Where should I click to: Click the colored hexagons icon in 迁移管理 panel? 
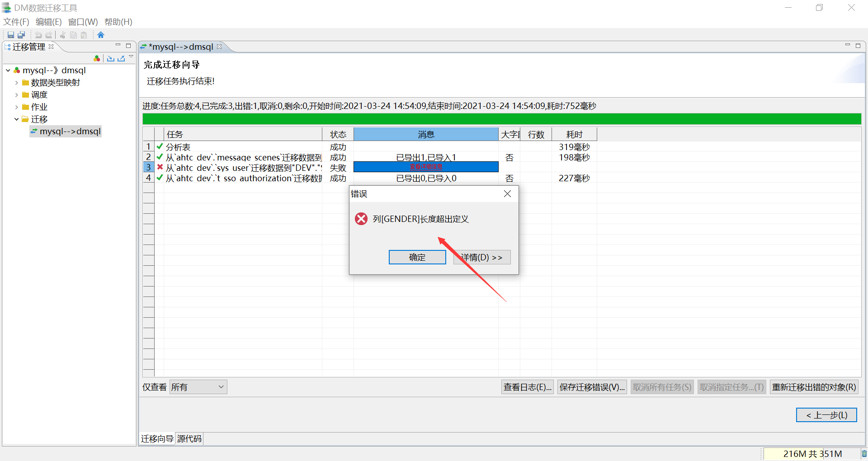coord(97,58)
